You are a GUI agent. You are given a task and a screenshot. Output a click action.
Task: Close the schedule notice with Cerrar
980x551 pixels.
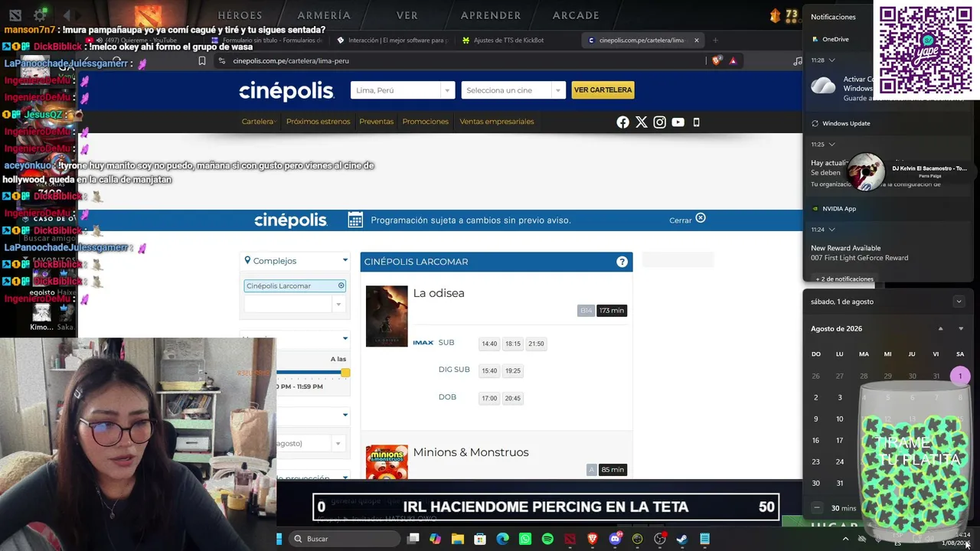687,220
